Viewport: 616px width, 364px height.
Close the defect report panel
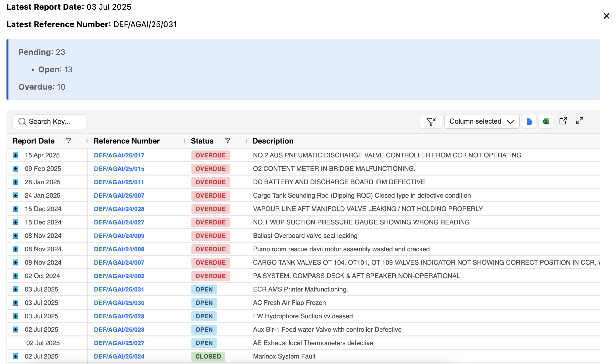pos(606,16)
